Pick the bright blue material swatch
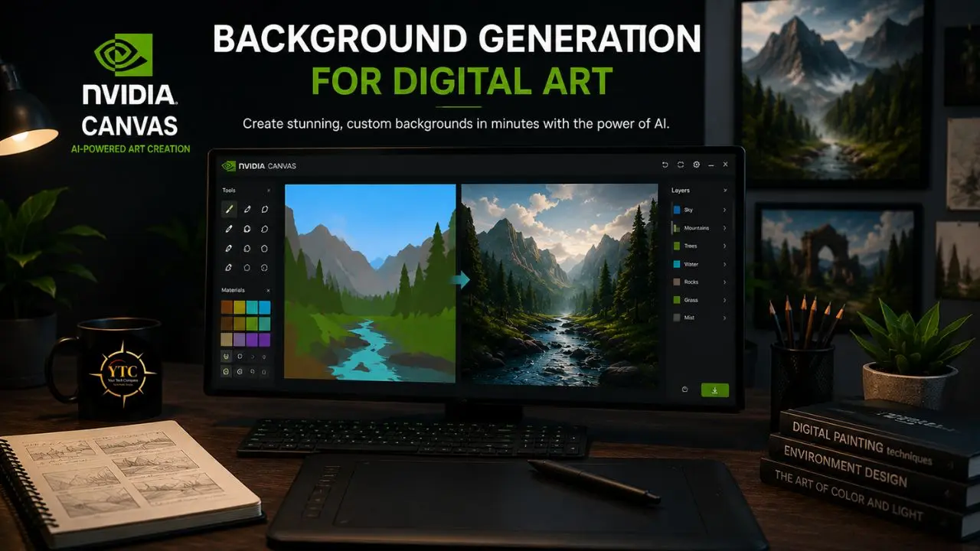The width and height of the screenshot is (980, 551). (x=264, y=307)
